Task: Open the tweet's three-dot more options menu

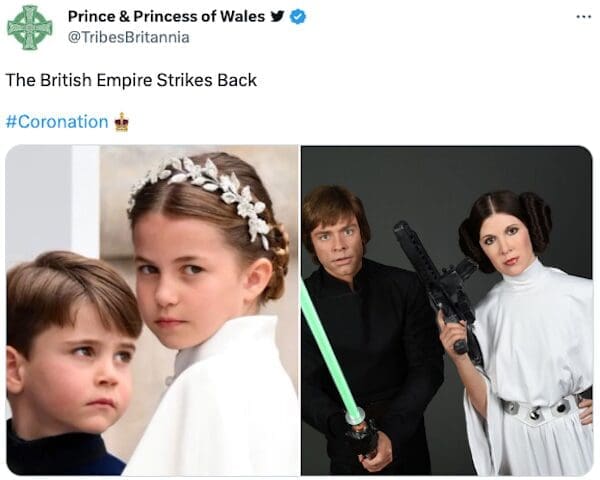Action: [x=584, y=17]
